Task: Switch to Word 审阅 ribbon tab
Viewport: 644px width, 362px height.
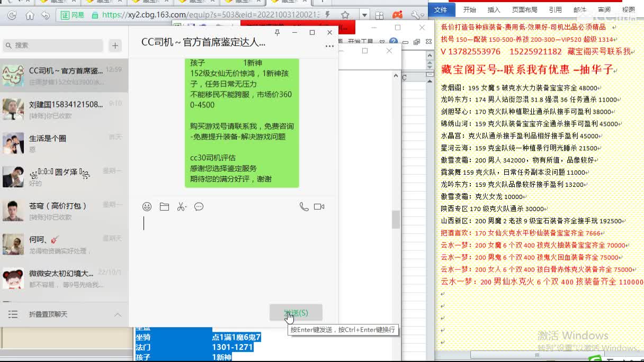Action: pyautogui.click(x=604, y=10)
